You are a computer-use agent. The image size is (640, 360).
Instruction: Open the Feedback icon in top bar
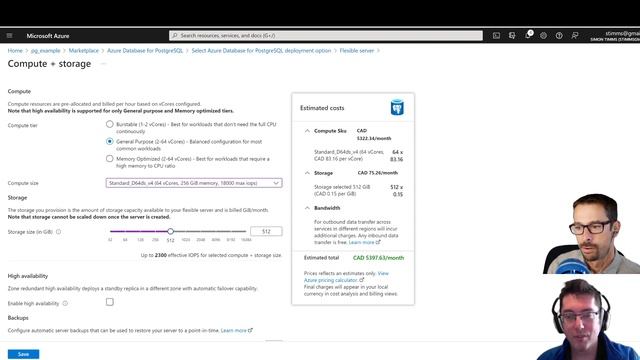tap(575, 36)
